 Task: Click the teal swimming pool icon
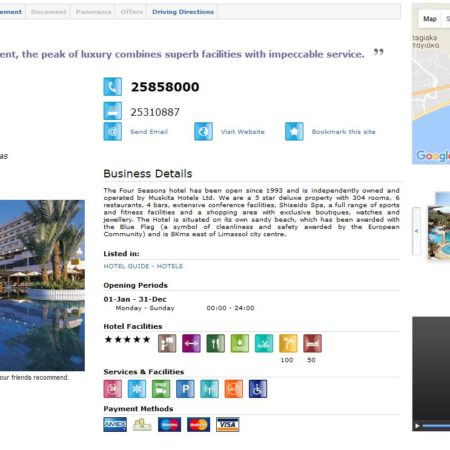click(x=264, y=343)
